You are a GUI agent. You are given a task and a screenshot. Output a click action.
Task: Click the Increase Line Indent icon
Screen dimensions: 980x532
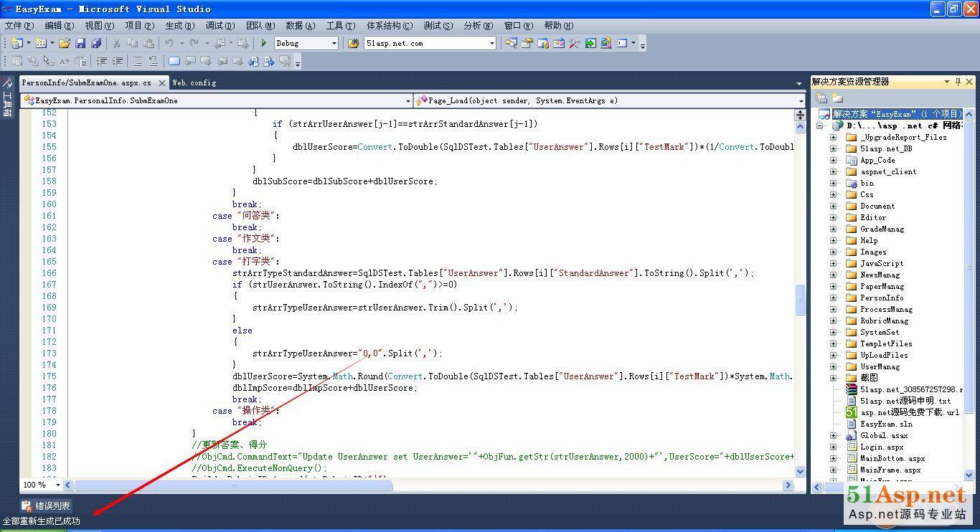click(x=118, y=62)
